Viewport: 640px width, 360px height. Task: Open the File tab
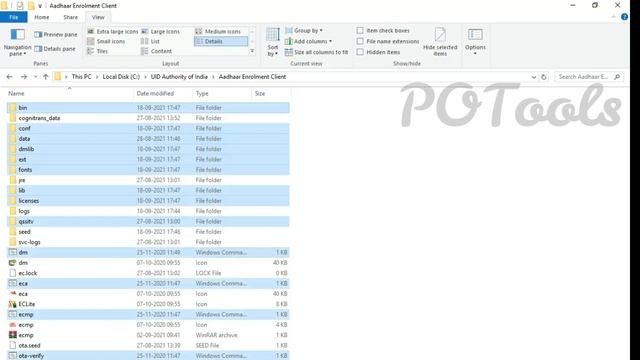[13, 17]
